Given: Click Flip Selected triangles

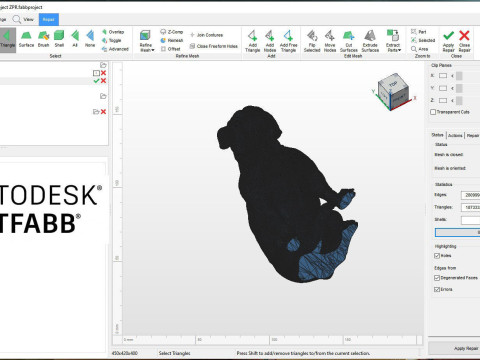Looking at the screenshot, I should click(x=312, y=41).
